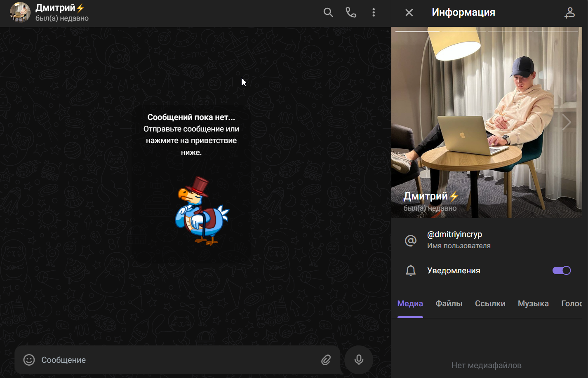This screenshot has height=378, width=588.
Task: Open the emoji picker
Action: [x=29, y=360]
